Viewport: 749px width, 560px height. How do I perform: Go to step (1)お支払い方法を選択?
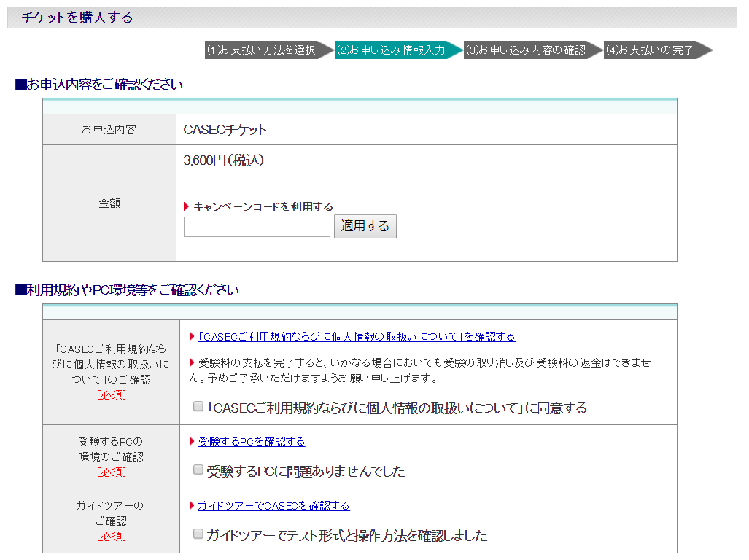[x=265, y=50]
